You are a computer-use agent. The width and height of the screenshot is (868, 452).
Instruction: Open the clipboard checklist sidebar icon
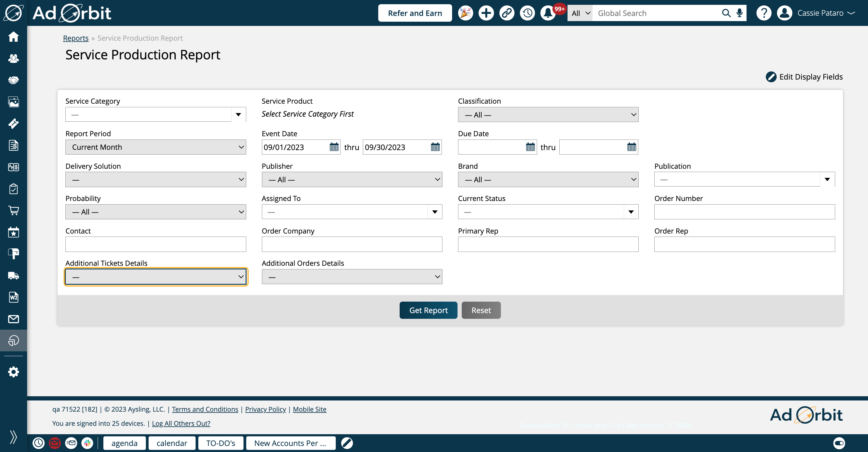coord(14,189)
